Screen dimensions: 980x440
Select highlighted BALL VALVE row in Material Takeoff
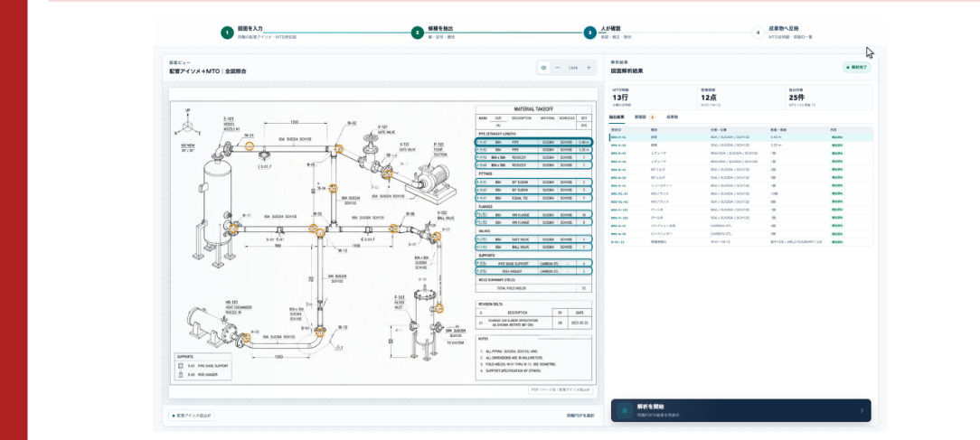point(533,247)
